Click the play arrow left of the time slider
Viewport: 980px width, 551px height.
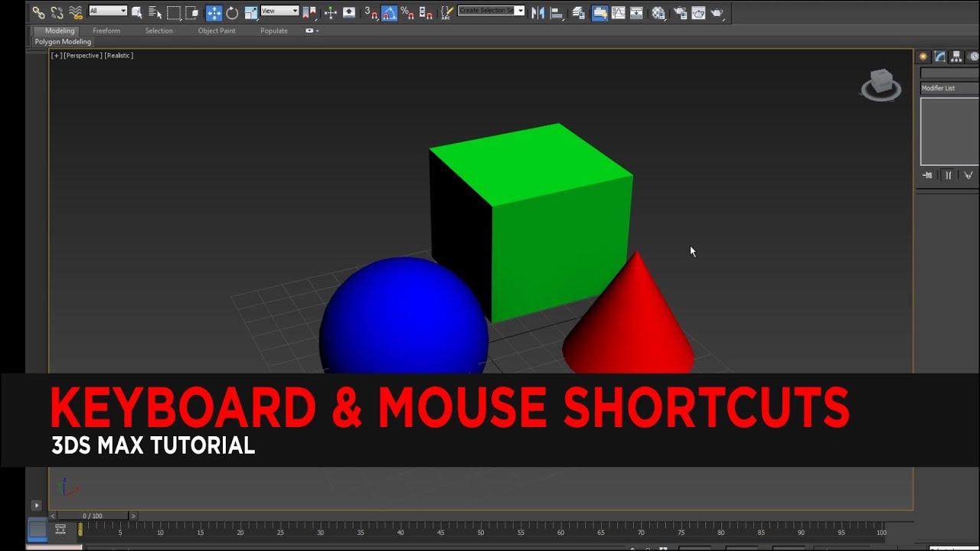pos(36,505)
